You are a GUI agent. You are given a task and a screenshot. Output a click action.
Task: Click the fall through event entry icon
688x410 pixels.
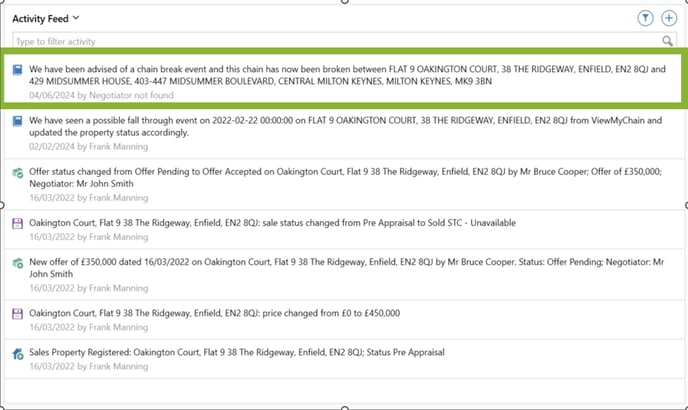17,121
